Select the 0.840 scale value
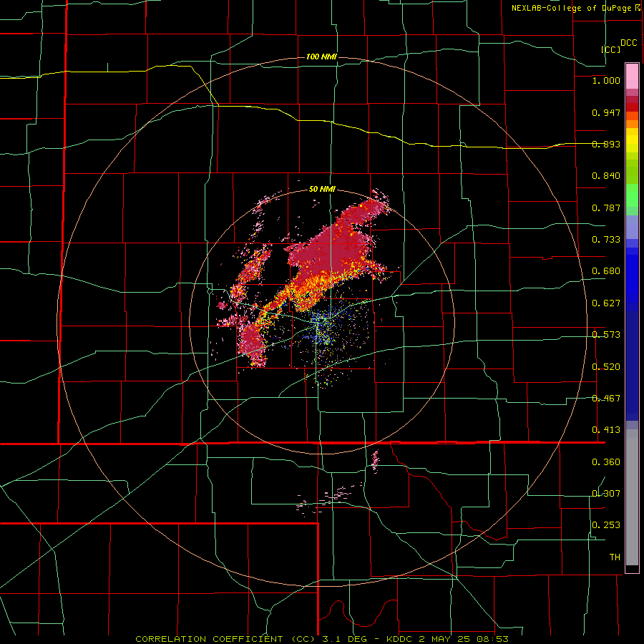 606,176
